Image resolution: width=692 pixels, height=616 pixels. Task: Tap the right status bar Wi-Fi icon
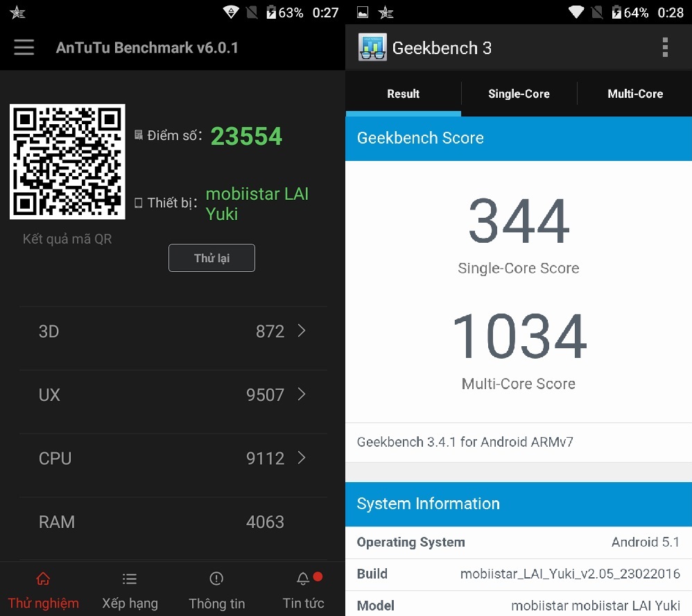pos(576,12)
